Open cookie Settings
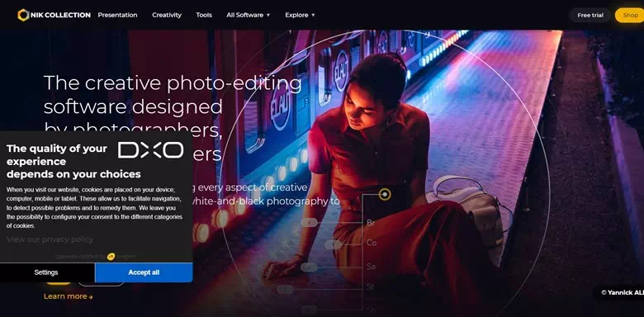Image resolution: width=644 pixels, height=317 pixels. click(x=46, y=272)
